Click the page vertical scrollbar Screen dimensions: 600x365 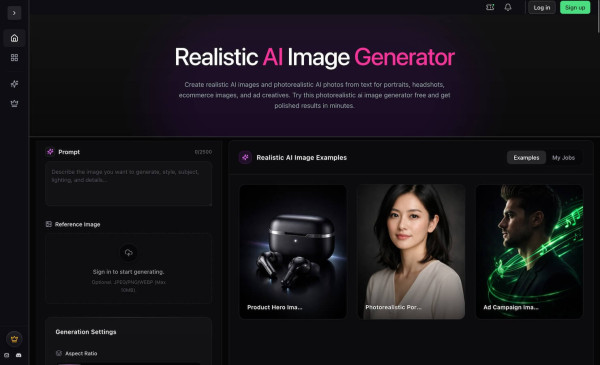(598, 16)
